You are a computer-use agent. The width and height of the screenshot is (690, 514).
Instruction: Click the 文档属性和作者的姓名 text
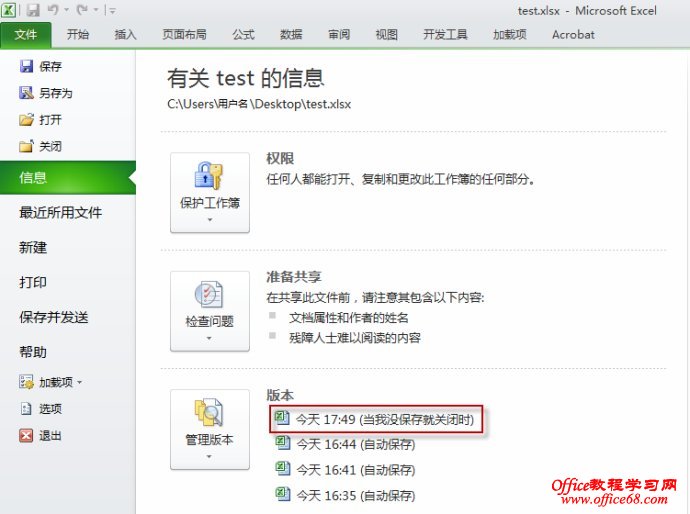click(x=349, y=318)
